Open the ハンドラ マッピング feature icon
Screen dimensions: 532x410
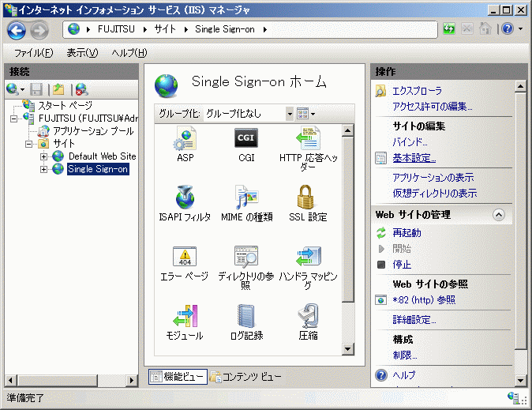308,257
